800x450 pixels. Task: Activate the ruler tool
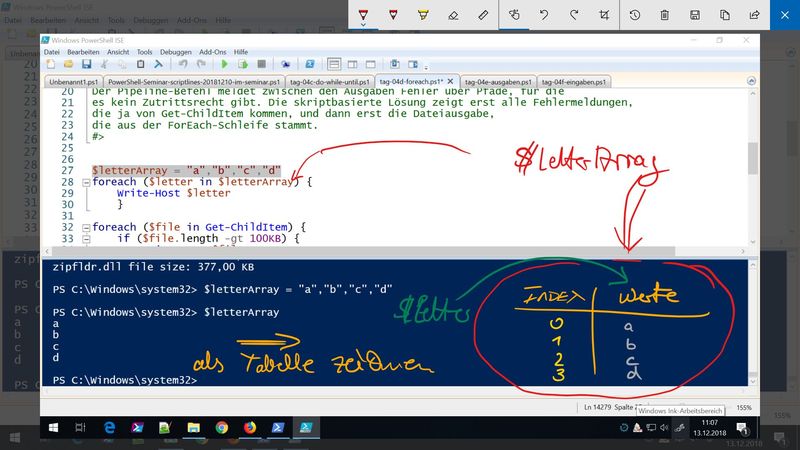pos(483,15)
